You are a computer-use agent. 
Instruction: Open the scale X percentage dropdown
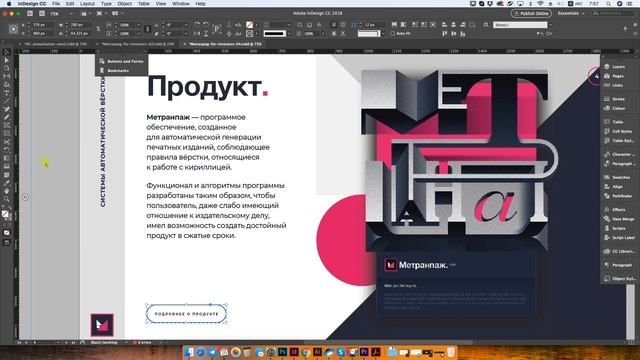click(x=139, y=25)
